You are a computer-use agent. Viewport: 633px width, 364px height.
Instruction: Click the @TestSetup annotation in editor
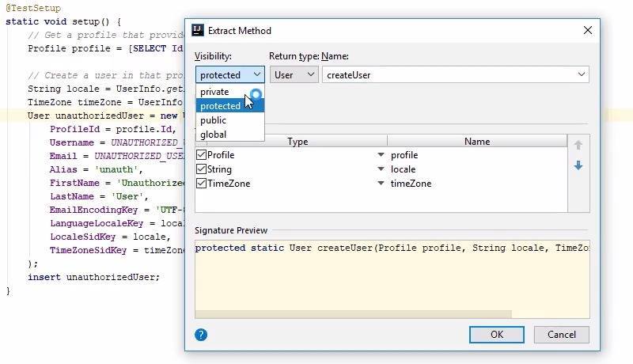click(x=33, y=8)
